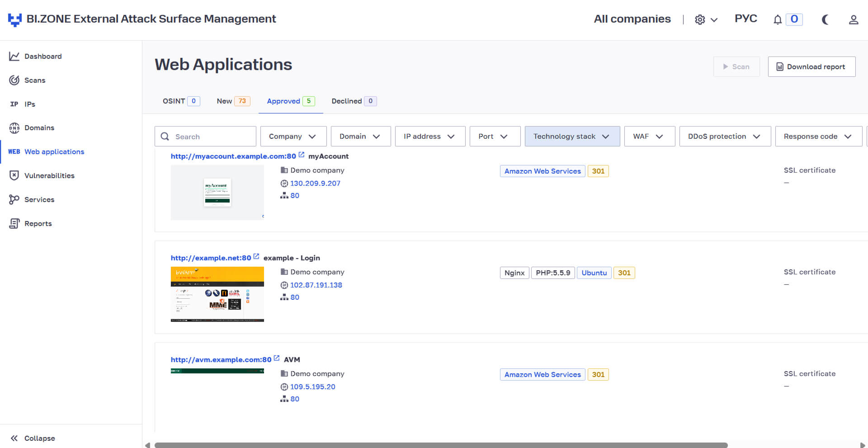Open Reports in sidebar
This screenshot has height=448, width=868.
click(x=30, y=223)
